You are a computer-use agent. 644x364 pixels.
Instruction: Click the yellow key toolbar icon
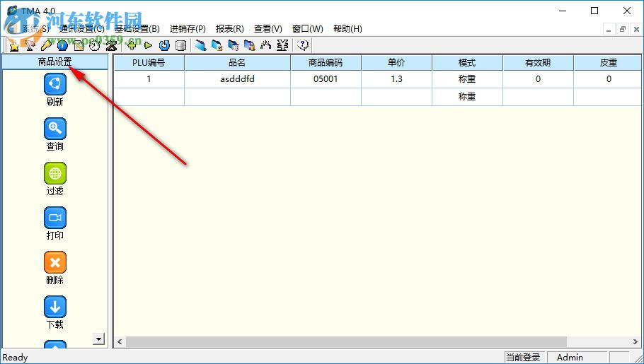[46, 45]
